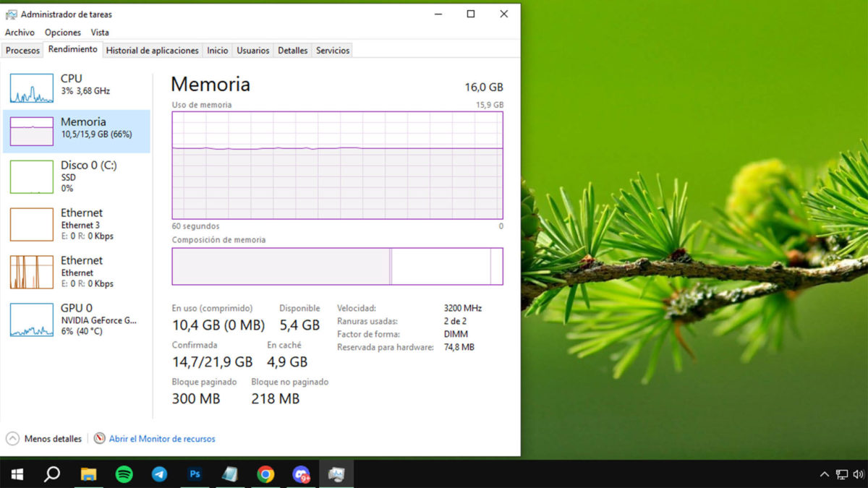Open GPU 0 NVIDIA GeForce entry
The width and height of the screenshot is (868, 488).
coord(77,320)
